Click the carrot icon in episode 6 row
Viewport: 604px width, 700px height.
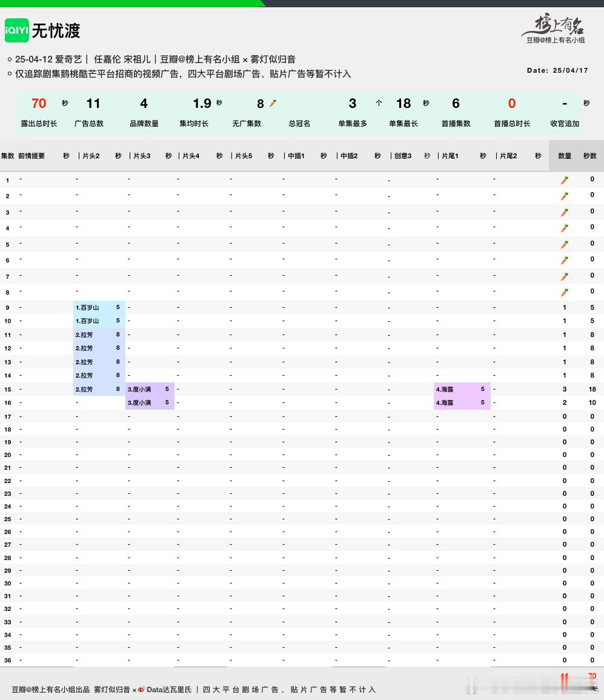coord(564,260)
